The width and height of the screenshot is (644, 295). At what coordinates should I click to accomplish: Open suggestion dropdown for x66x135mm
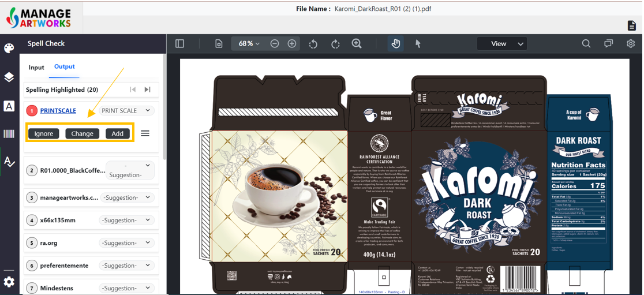tap(126, 220)
